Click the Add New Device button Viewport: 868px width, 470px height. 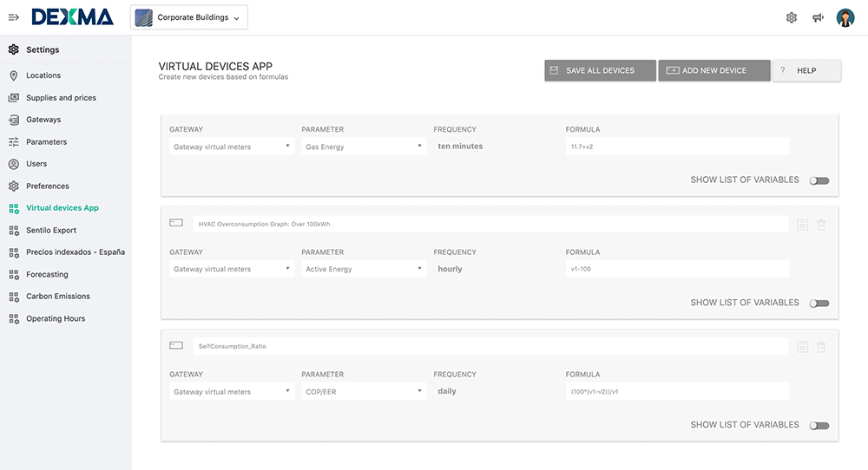click(x=714, y=71)
